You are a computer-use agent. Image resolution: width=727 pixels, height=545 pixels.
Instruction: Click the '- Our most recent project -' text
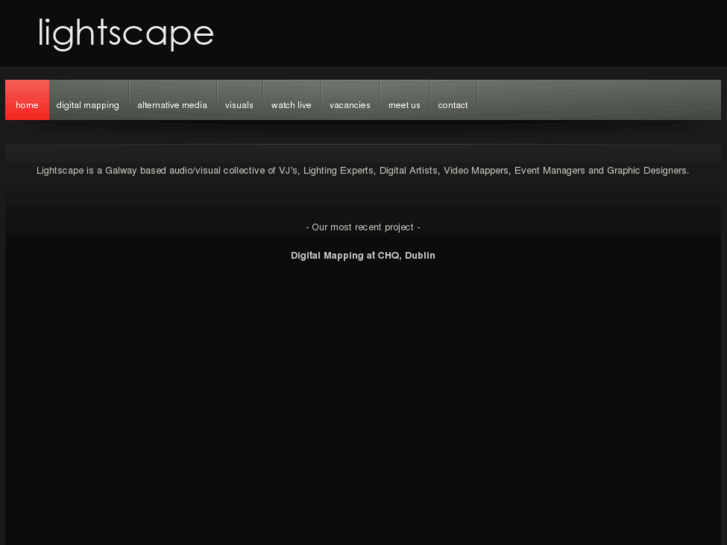tap(363, 227)
